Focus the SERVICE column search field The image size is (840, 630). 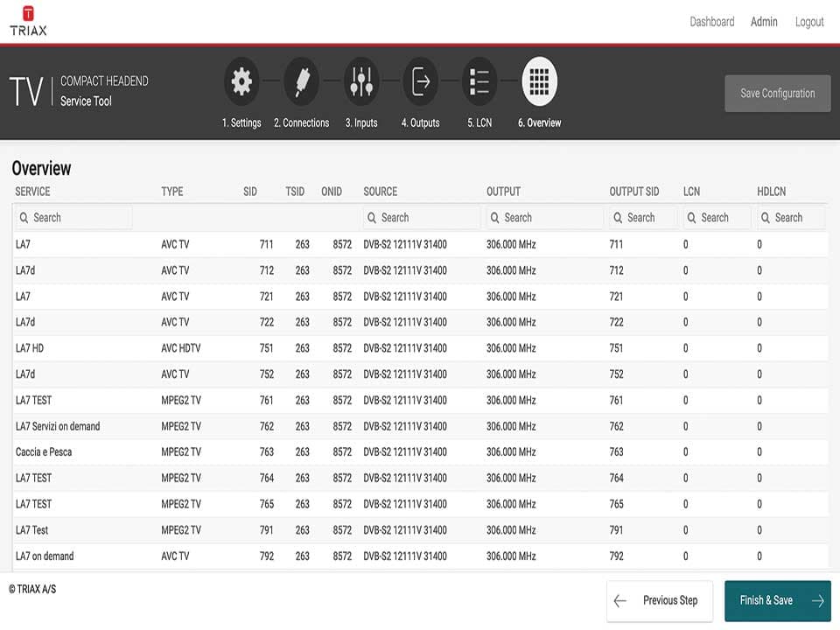click(74, 218)
